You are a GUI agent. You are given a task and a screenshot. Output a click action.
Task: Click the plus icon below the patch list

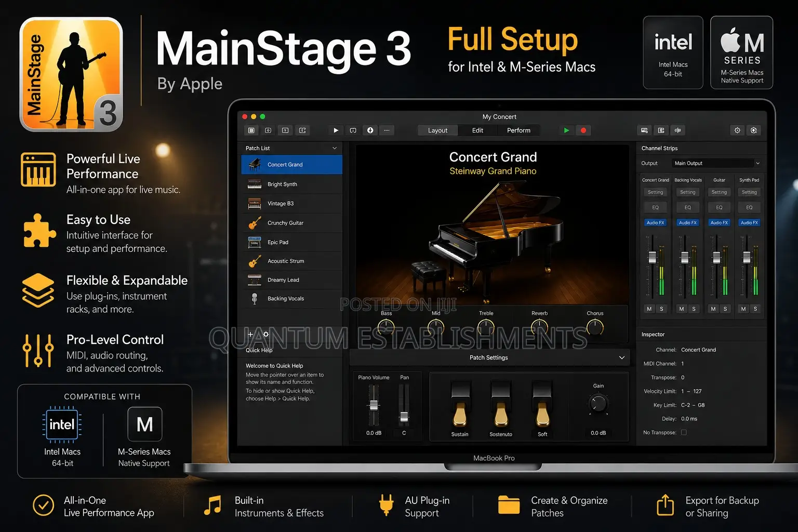click(x=250, y=335)
